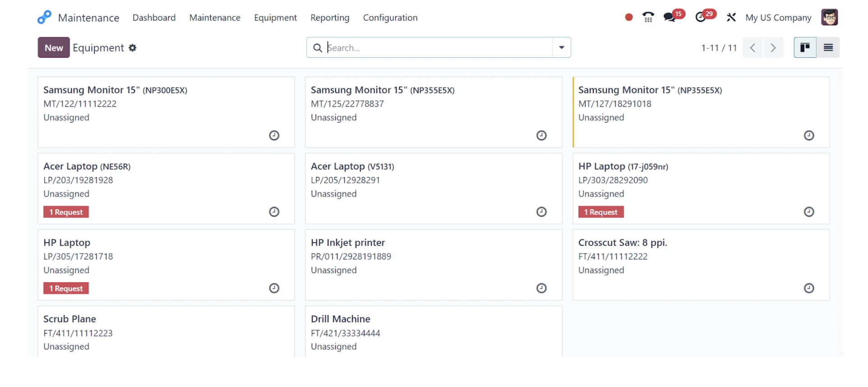Open the conversations icon with 15 badge
The width and height of the screenshot is (868, 387).
[x=674, y=16]
